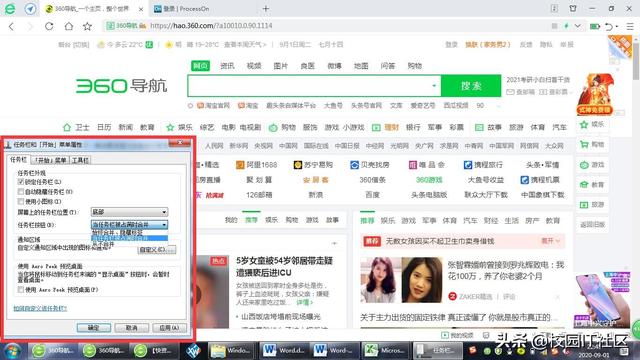Viewport: 640px width, 360px height.
Task: Switch to the Start menu properties tab
Action: pos(50,160)
